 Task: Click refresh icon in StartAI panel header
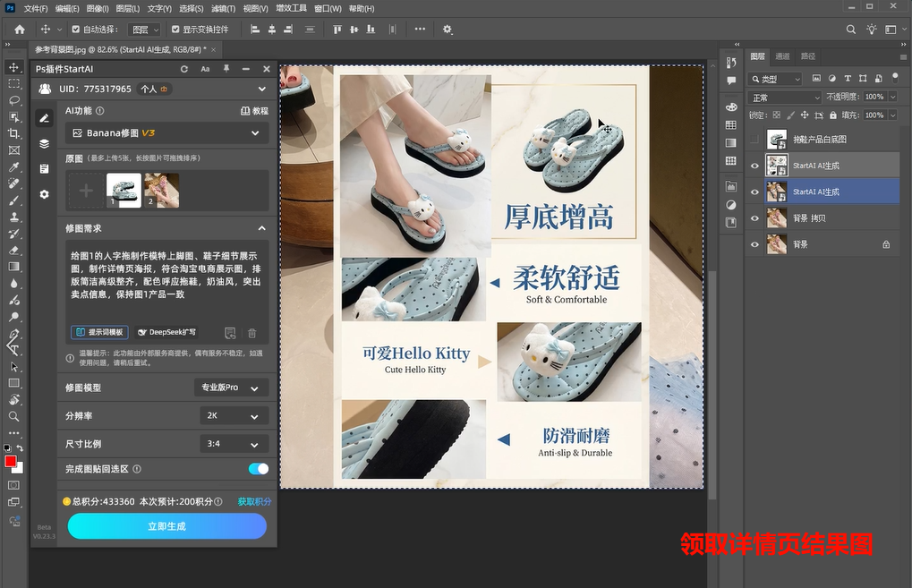pos(184,69)
